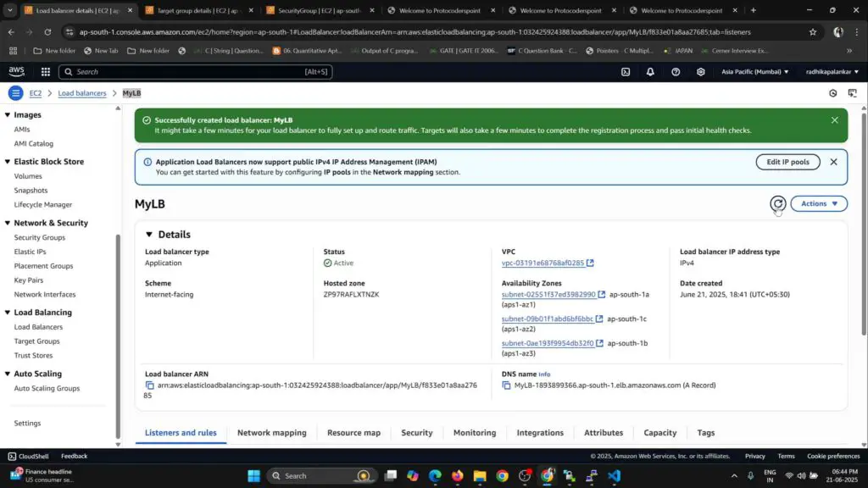The image size is (868, 488).
Task: Bookmark this page with star icon
Action: (813, 32)
